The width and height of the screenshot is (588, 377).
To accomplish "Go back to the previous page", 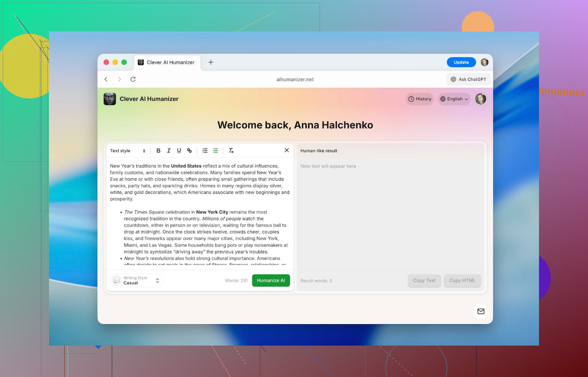I will pyautogui.click(x=106, y=79).
